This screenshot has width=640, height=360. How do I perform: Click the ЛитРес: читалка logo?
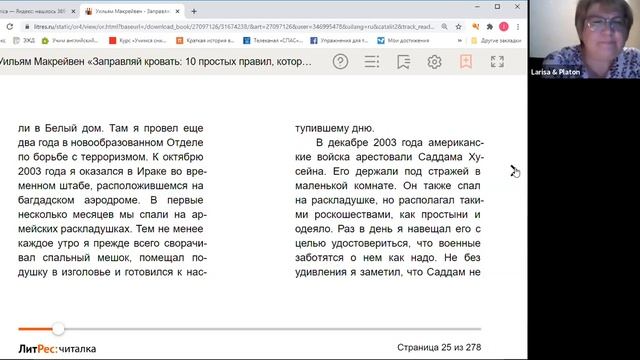[x=57, y=349]
